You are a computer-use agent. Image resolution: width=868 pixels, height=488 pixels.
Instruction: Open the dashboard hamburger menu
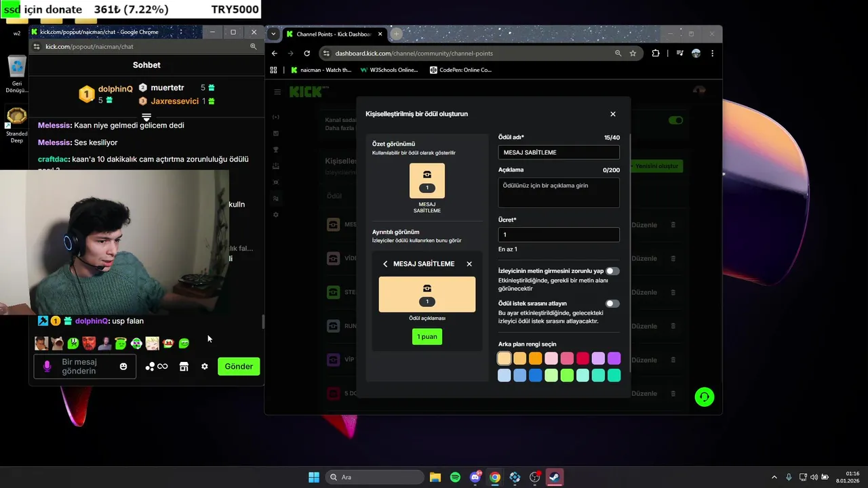pos(277,92)
